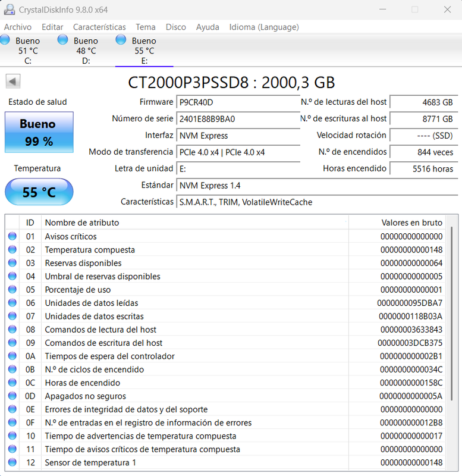Click the power-on count 844 veces
Image resolution: width=462 pixels, height=476 pixels.
(424, 152)
